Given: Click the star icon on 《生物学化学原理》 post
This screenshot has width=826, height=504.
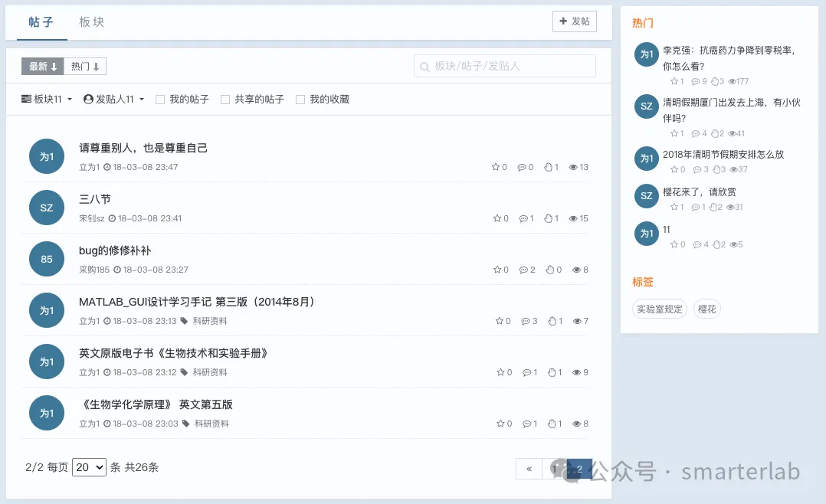Looking at the screenshot, I should click(x=500, y=424).
